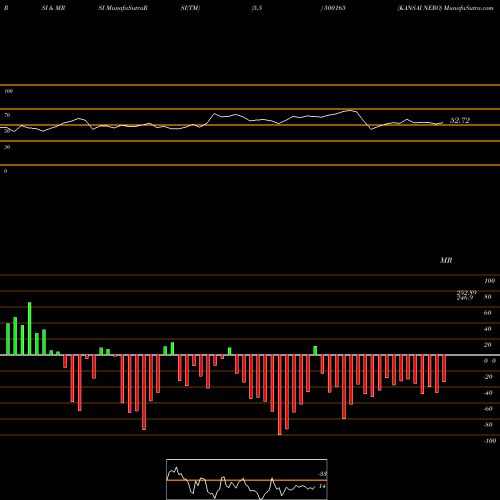The image size is (500, 500).
Task: Click the 'SI & MR' header label
Action: pyautogui.click(x=53, y=8)
